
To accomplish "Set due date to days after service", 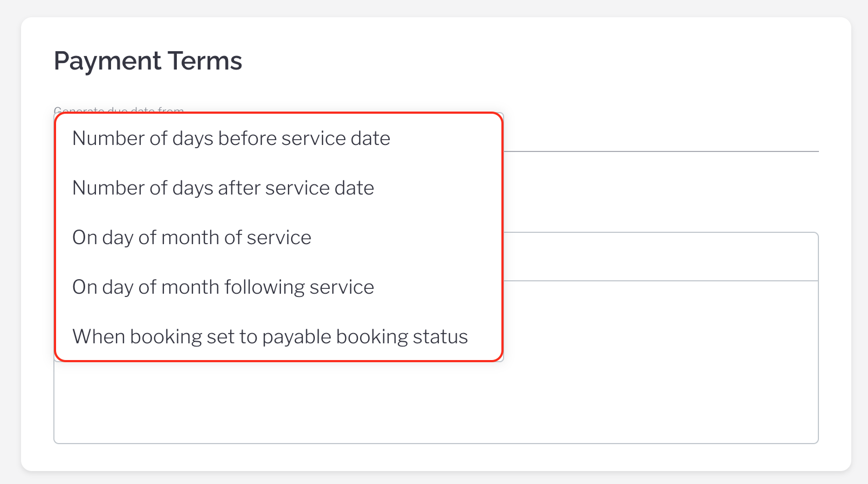I will tap(223, 188).
